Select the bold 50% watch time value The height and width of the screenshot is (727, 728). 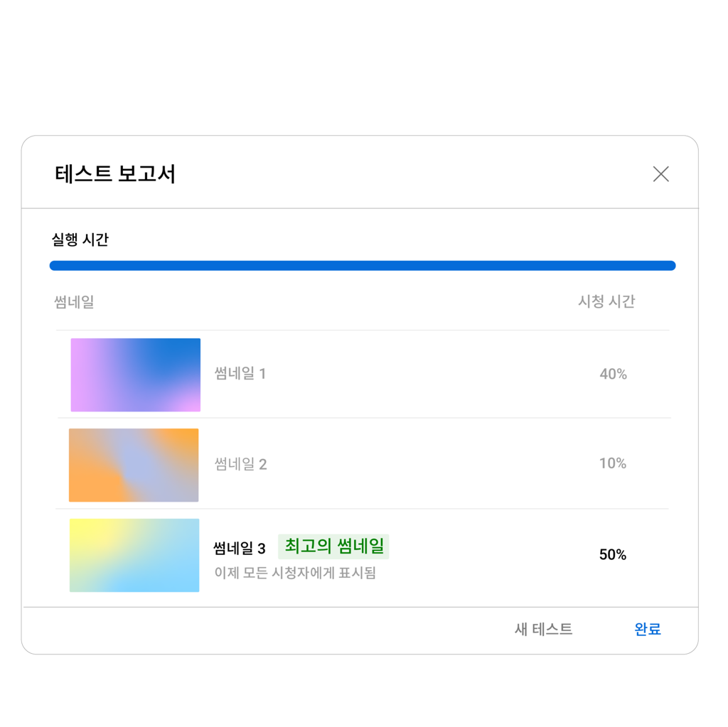(612, 555)
